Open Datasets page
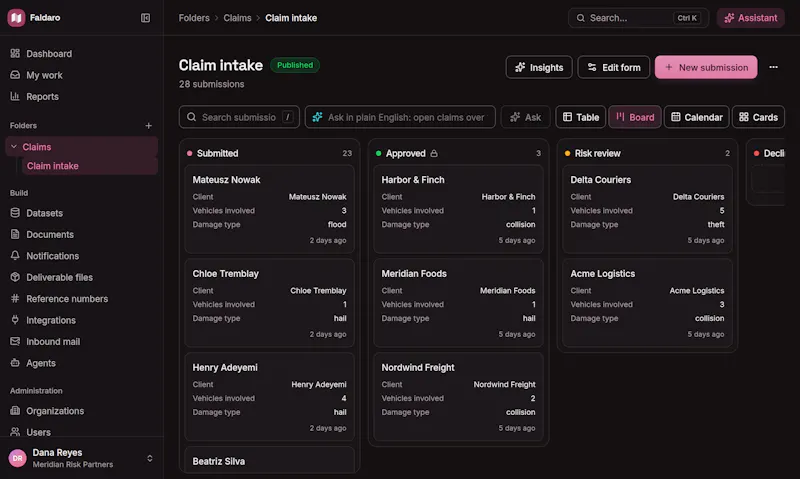 [44, 213]
